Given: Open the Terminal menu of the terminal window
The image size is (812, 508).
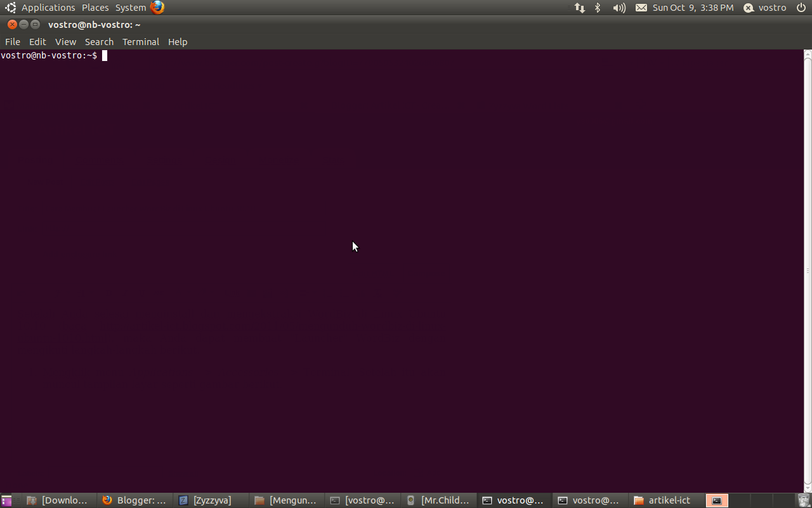Looking at the screenshot, I should [140, 41].
